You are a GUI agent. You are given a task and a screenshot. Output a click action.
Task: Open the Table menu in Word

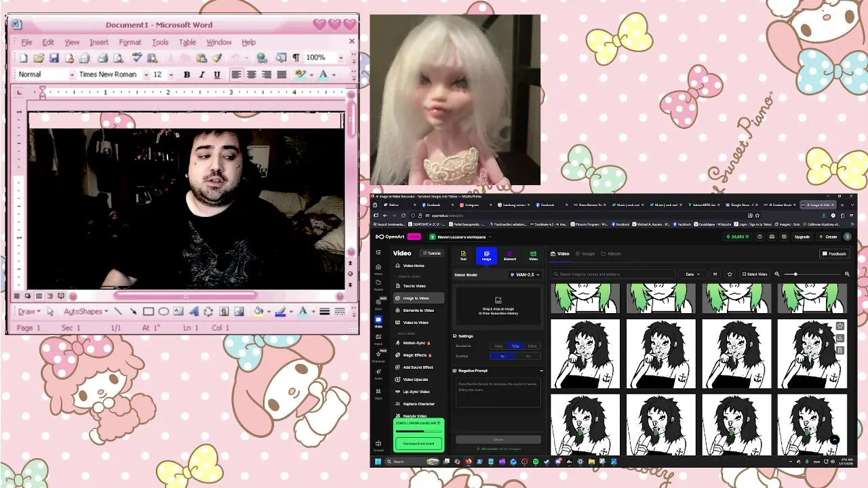click(187, 42)
